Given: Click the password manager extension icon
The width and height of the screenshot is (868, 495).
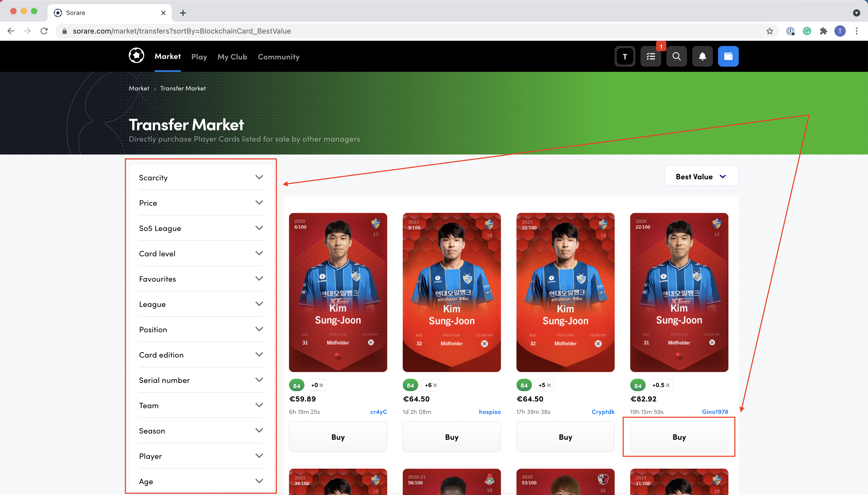Looking at the screenshot, I should click(790, 31).
